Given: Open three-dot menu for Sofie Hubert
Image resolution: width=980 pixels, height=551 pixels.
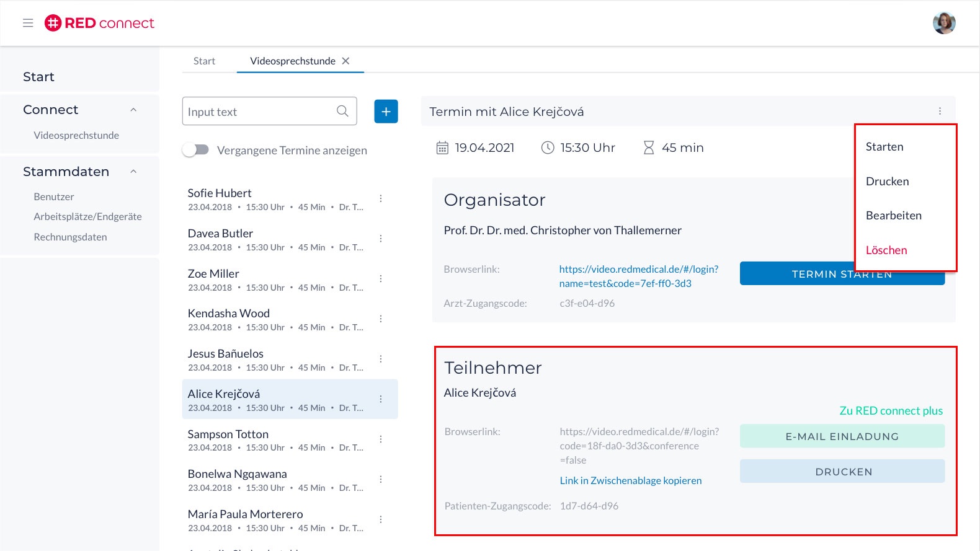Looking at the screenshot, I should (x=381, y=198).
